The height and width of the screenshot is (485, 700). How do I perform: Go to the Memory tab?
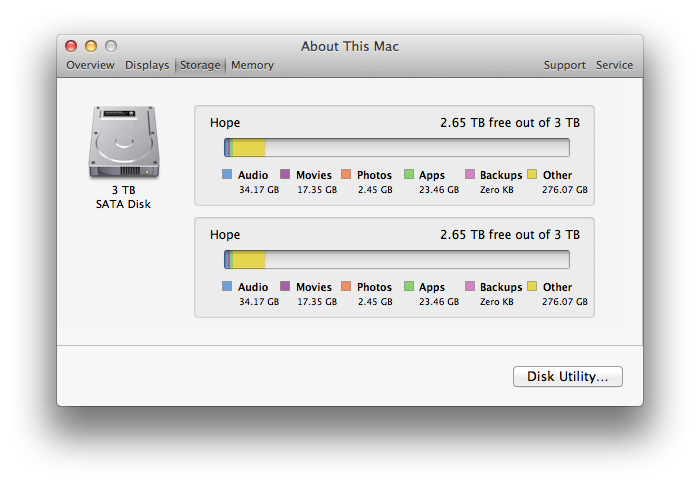point(252,65)
